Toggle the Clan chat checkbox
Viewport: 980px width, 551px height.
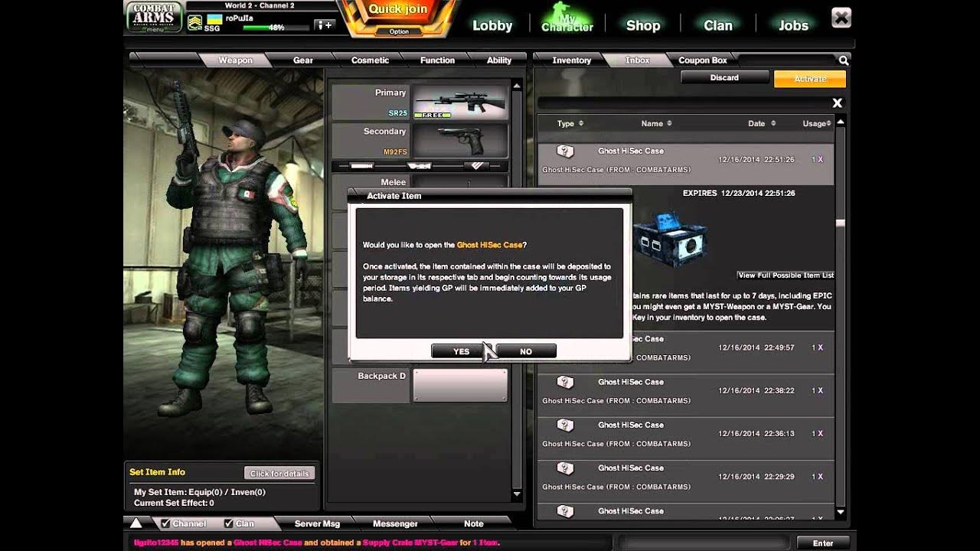point(228,523)
